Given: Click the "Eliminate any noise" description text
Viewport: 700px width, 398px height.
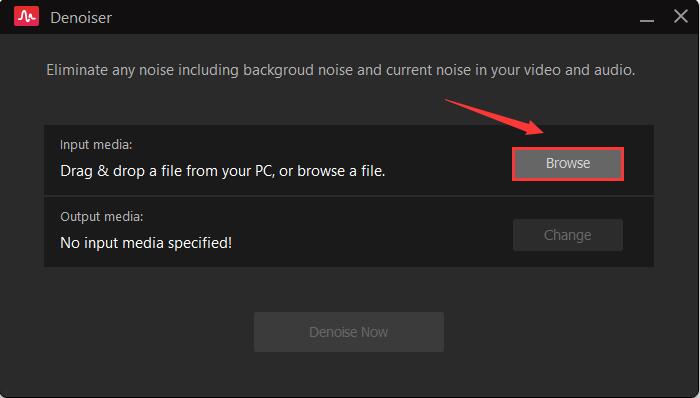Looking at the screenshot, I should pos(341,70).
